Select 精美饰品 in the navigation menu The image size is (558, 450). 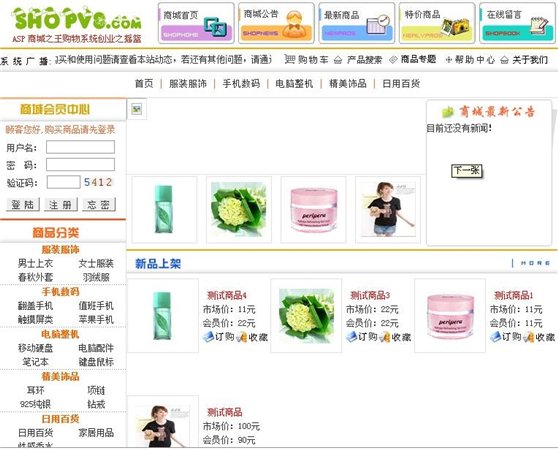pyautogui.click(x=348, y=84)
